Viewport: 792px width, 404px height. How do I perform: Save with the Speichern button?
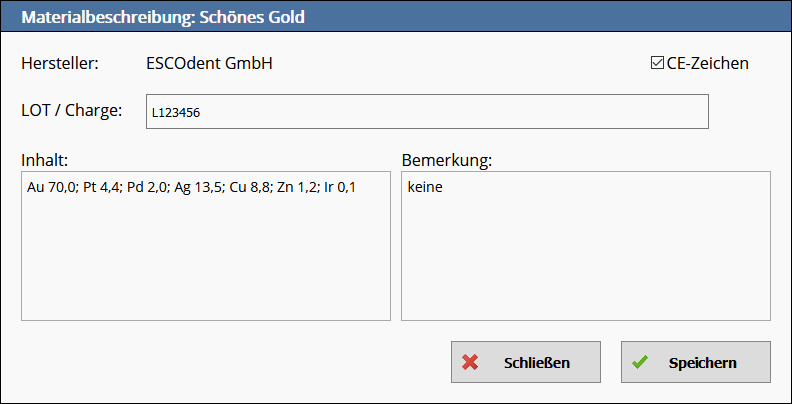tap(696, 362)
